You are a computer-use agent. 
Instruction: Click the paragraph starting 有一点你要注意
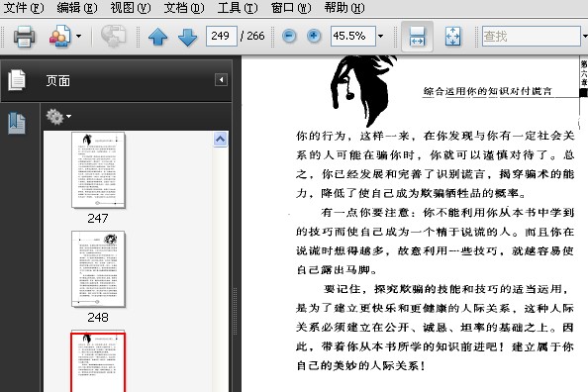pyautogui.click(x=435, y=241)
